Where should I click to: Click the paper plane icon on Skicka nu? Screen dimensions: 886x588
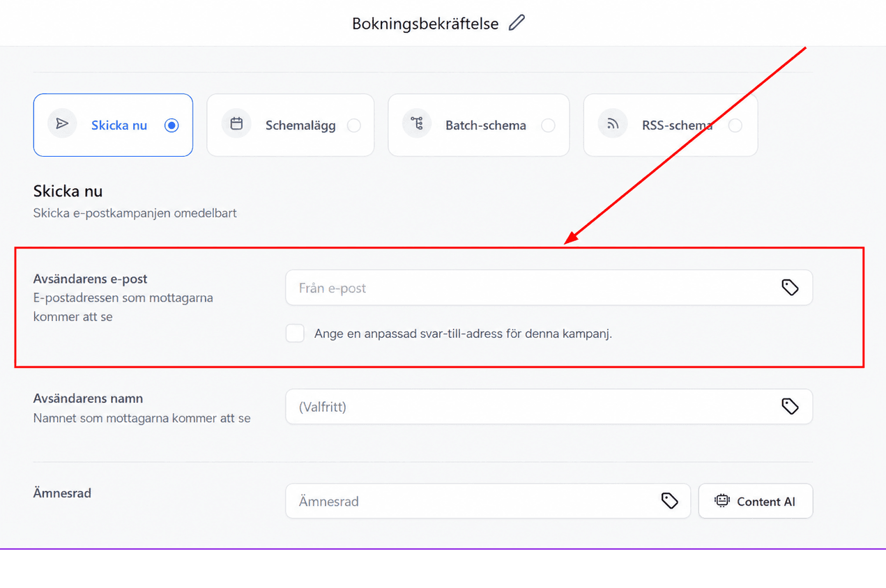pos(62,124)
